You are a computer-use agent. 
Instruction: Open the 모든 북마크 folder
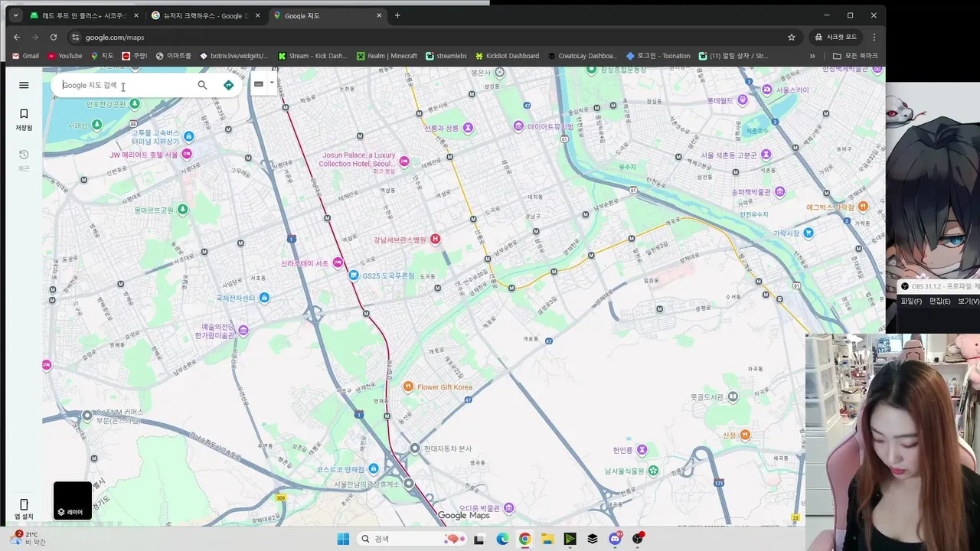coord(855,56)
